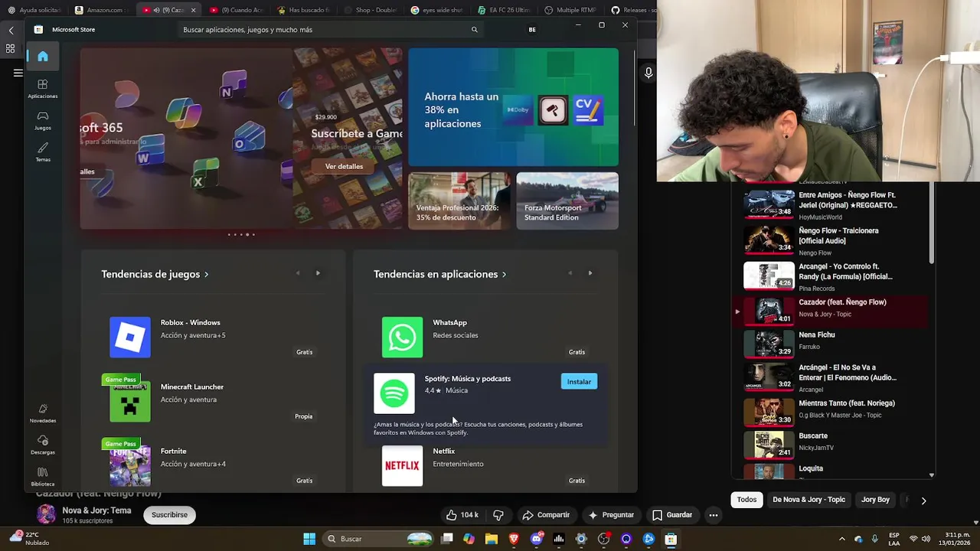Click the search magnifier icon in Store

click(474, 30)
